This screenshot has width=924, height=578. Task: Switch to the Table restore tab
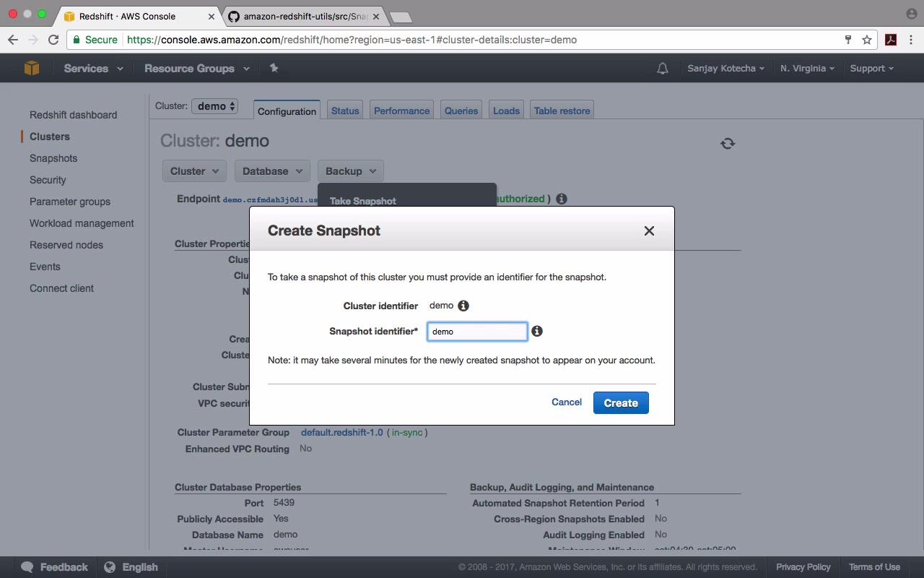(x=562, y=111)
